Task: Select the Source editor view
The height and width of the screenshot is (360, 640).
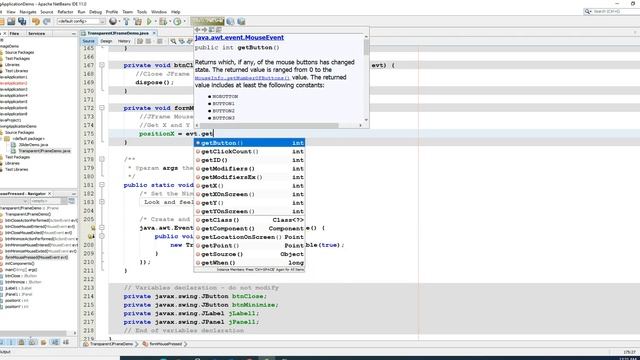Action: point(88,41)
